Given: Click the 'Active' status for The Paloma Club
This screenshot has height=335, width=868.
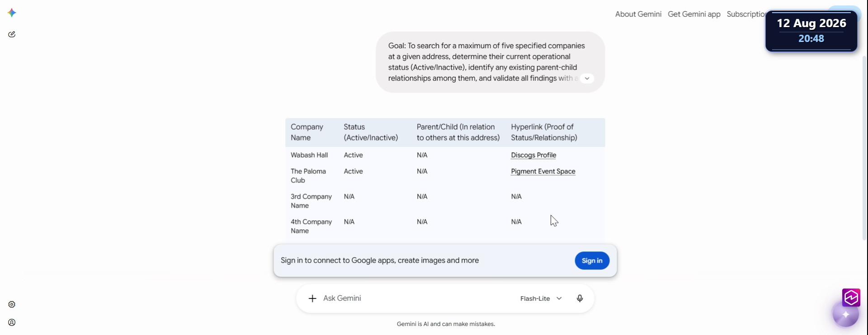Looking at the screenshot, I should [353, 171].
